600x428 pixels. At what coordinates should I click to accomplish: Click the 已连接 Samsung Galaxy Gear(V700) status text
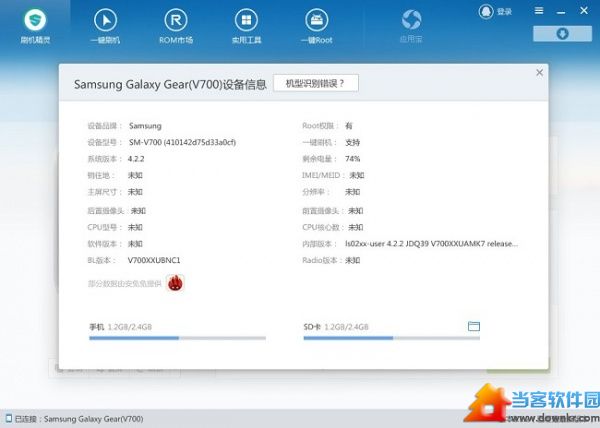pyautogui.click(x=79, y=419)
